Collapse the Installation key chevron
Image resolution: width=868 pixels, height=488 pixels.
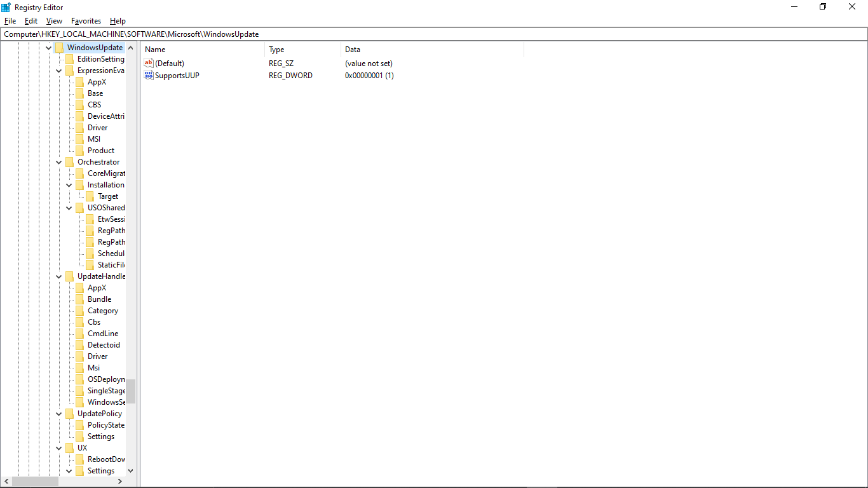tap(69, 186)
